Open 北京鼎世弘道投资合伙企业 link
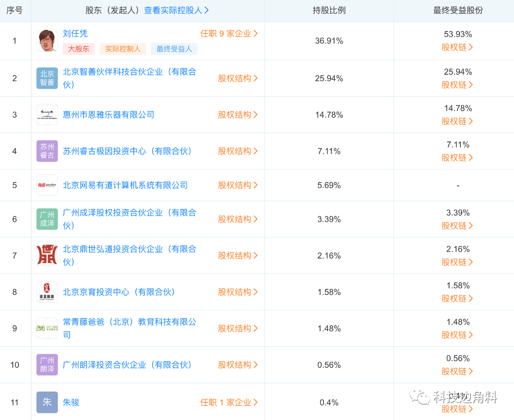 tap(129, 255)
